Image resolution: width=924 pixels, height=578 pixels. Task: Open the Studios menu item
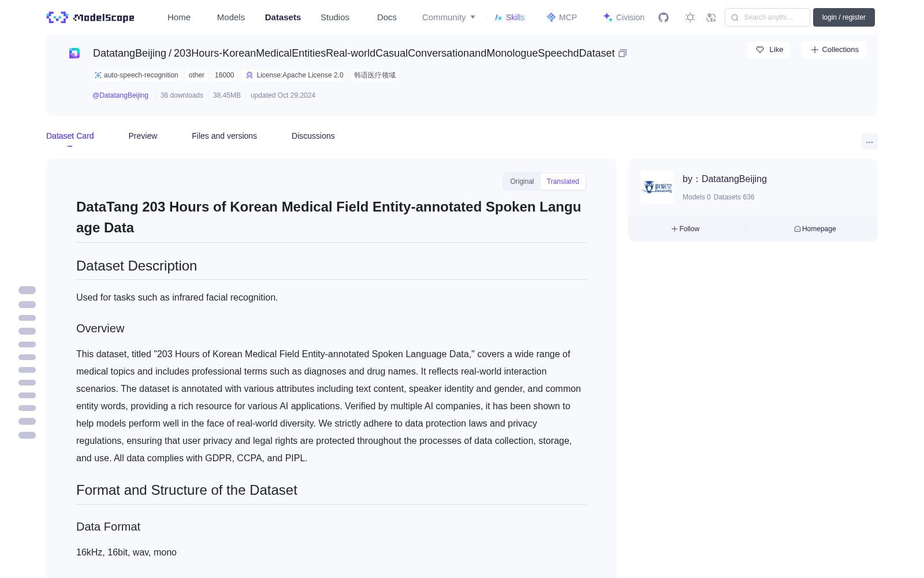click(x=335, y=17)
